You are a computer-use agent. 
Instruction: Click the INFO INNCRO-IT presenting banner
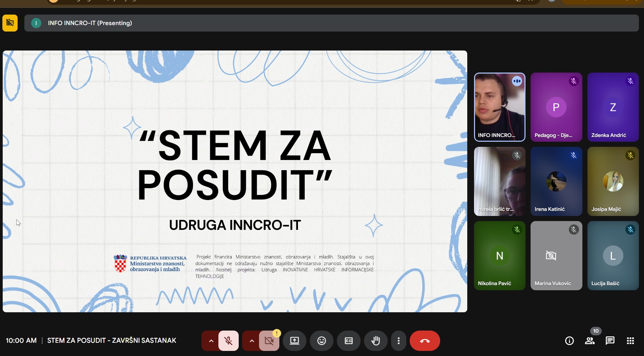coord(90,23)
